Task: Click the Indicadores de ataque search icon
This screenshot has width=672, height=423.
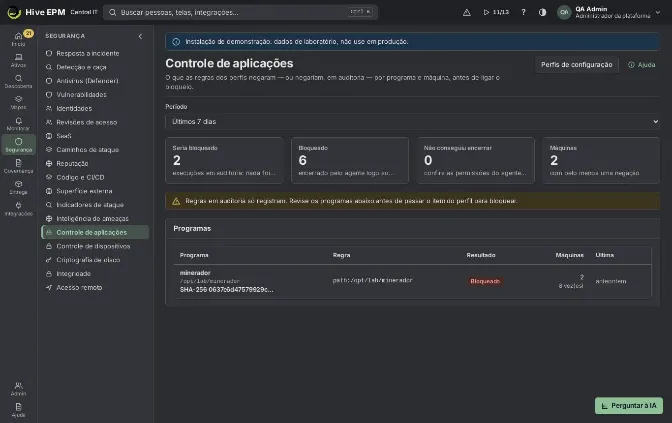Action: [x=49, y=205]
